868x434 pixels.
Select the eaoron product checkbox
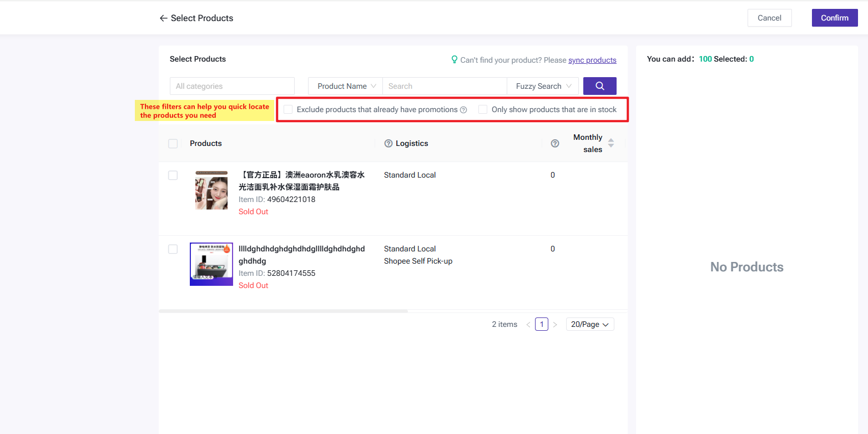[173, 175]
